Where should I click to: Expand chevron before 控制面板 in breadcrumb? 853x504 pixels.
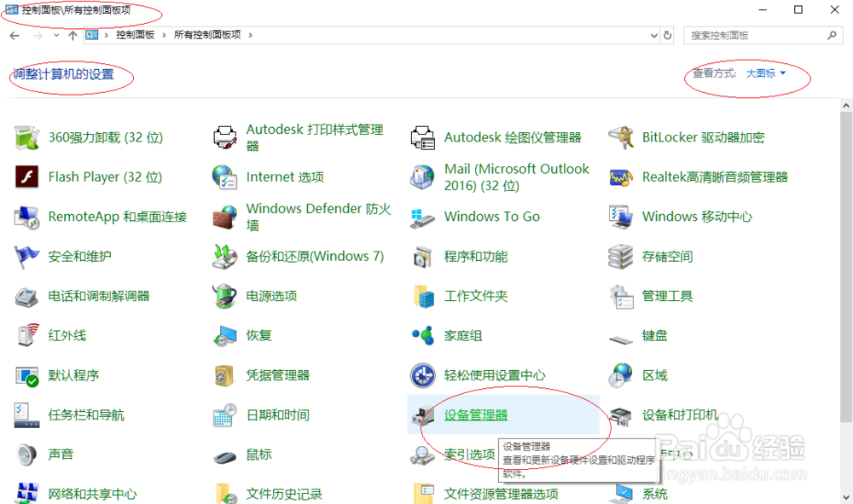click(x=106, y=35)
